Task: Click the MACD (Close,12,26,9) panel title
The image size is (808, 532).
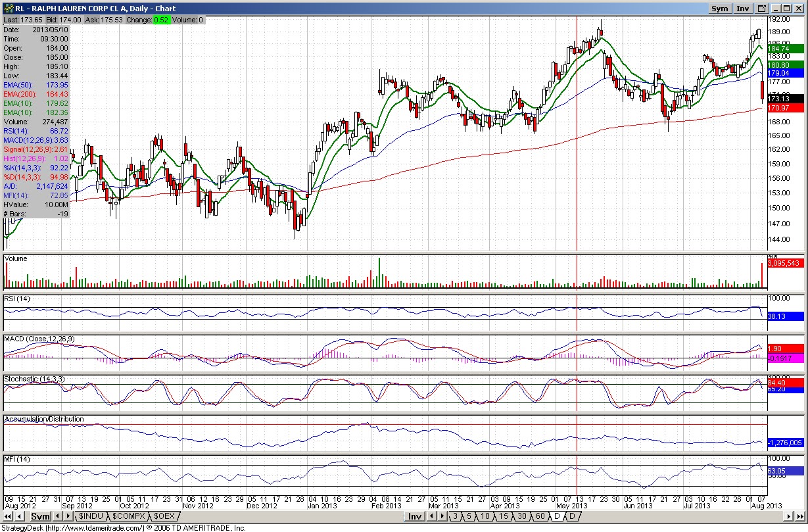Action: click(x=39, y=339)
